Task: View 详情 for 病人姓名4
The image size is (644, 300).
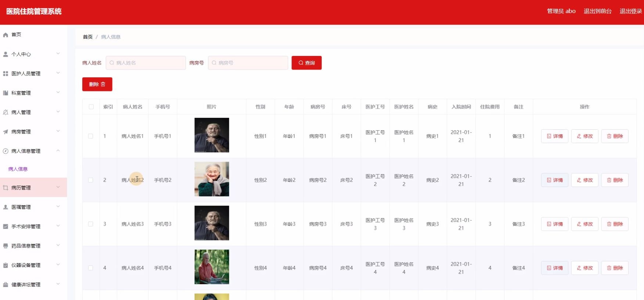Action: tap(555, 268)
